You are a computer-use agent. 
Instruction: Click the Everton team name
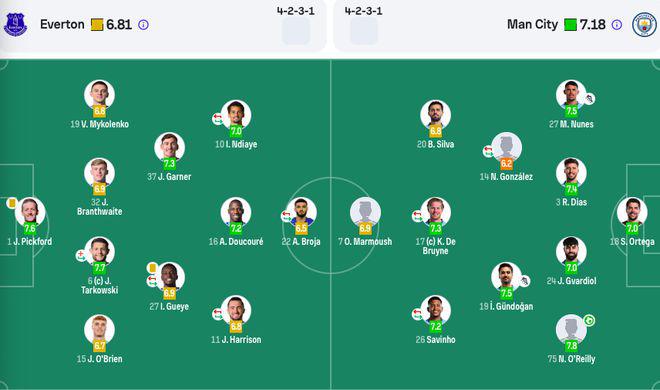point(62,24)
